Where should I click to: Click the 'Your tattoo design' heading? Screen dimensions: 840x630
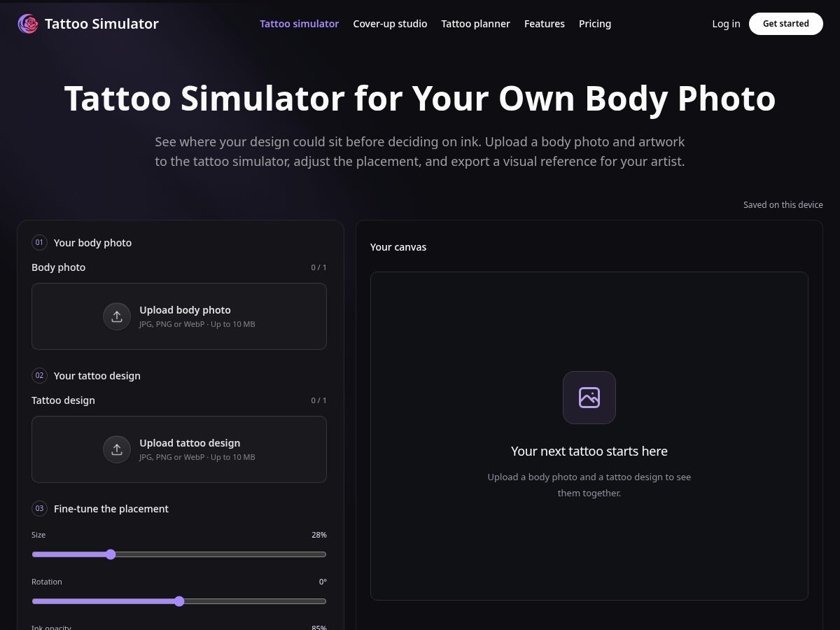click(97, 376)
